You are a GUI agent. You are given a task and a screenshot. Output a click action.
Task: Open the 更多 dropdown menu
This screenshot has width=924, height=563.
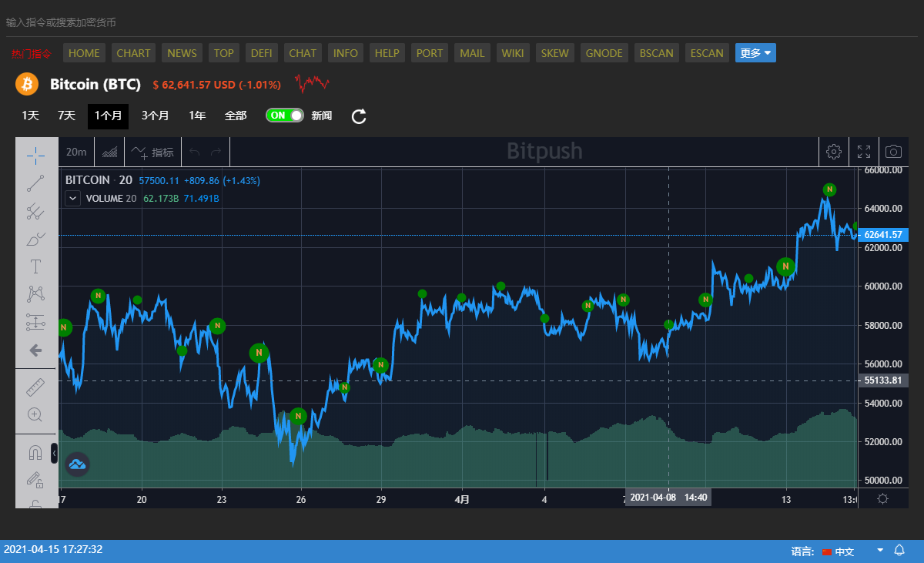point(755,53)
